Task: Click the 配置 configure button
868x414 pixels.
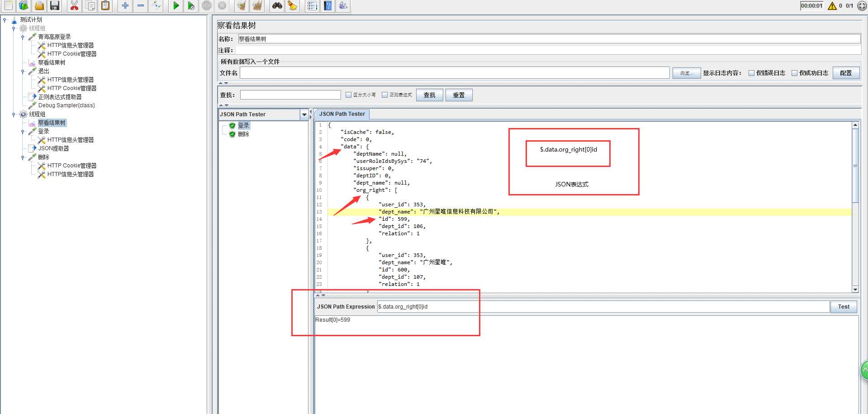Action: [x=846, y=73]
